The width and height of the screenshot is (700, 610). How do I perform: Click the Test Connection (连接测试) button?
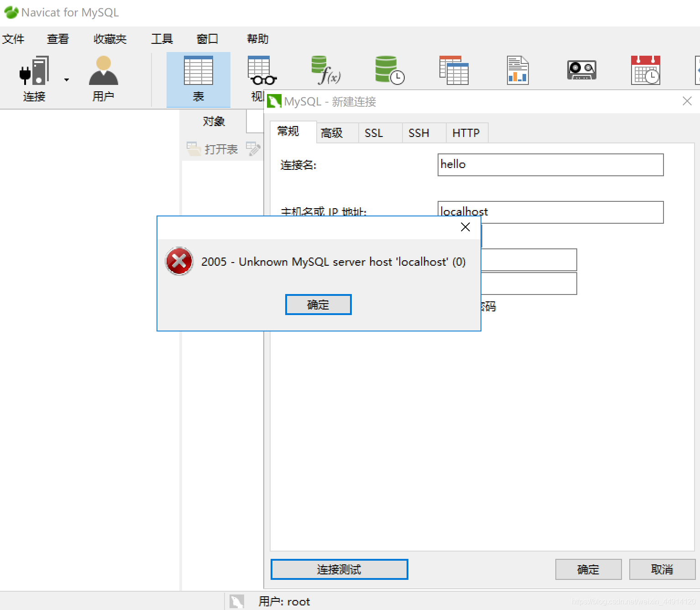coord(339,569)
